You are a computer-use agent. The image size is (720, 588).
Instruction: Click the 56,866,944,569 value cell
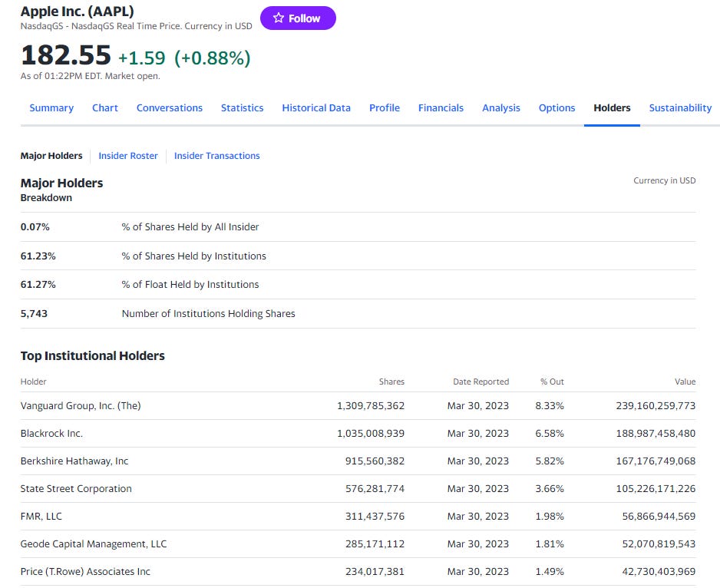659,516
